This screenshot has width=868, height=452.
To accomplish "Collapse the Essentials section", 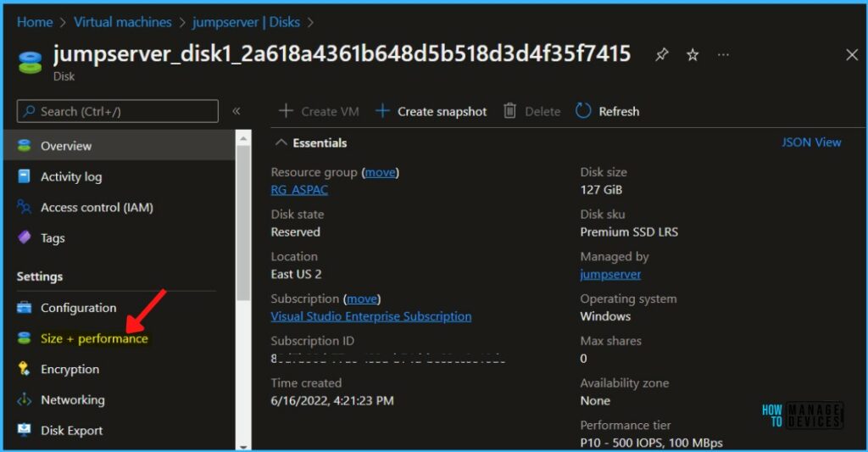I will 281,142.
